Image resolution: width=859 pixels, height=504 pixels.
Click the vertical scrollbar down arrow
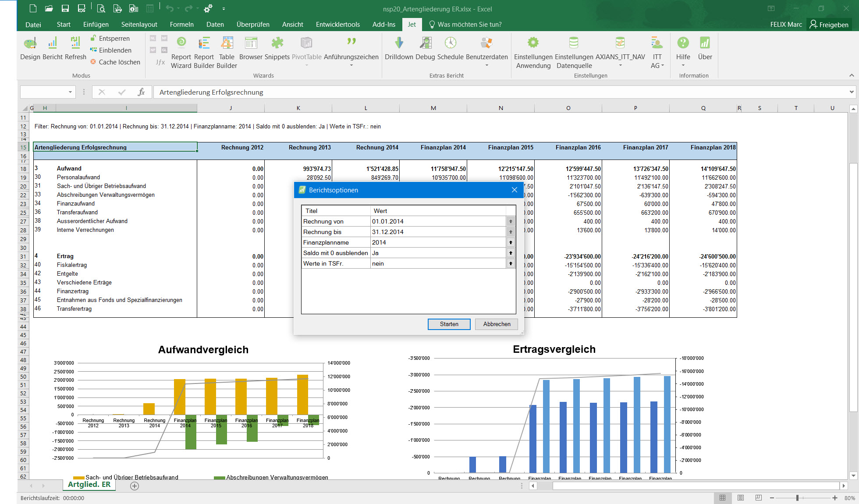point(853,476)
